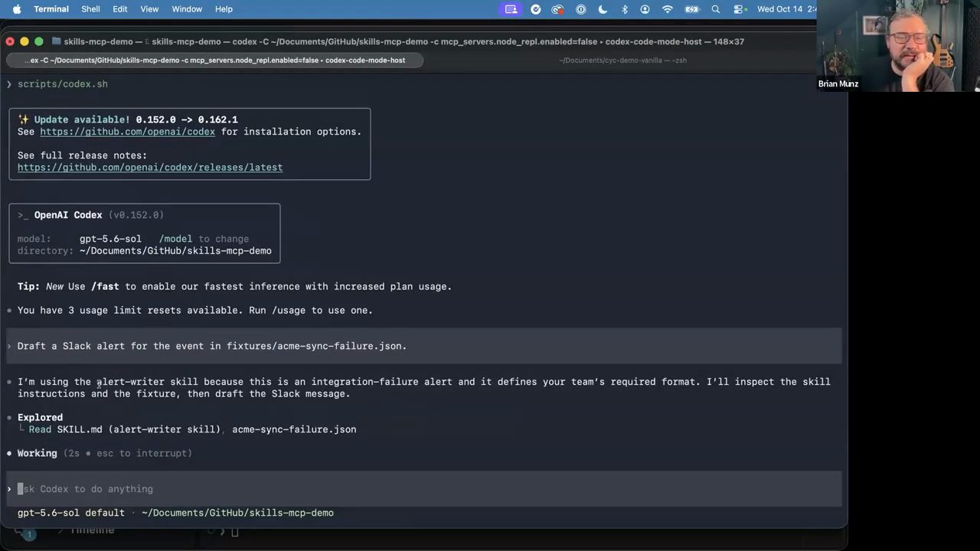Open the battery status menu

click(x=692, y=9)
